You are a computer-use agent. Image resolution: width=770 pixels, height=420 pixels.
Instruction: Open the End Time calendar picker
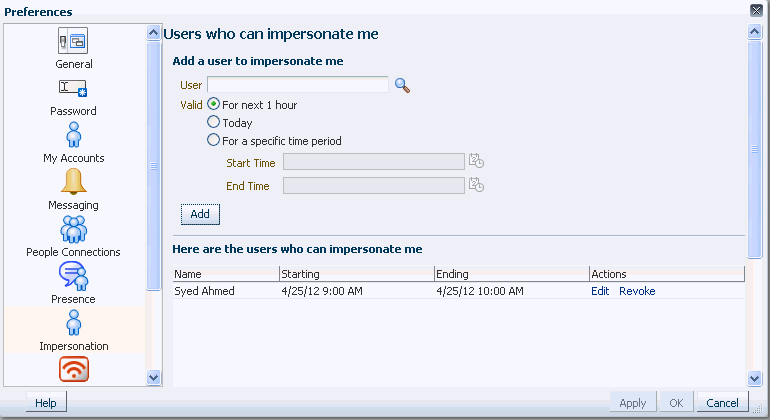pyautogui.click(x=476, y=185)
